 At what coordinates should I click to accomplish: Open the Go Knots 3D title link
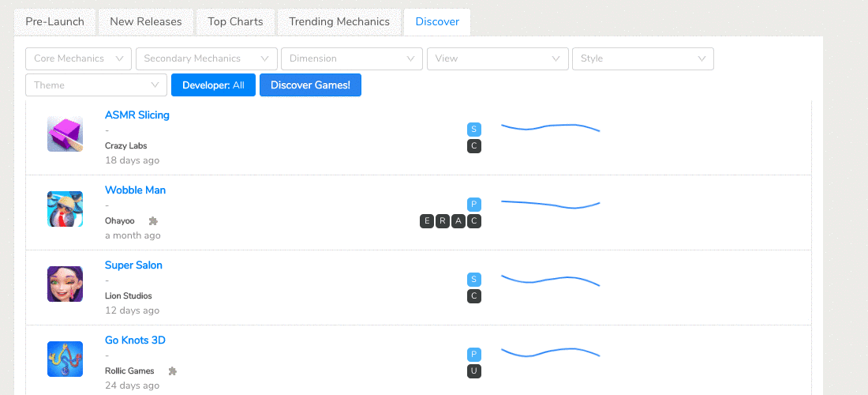(135, 340)
